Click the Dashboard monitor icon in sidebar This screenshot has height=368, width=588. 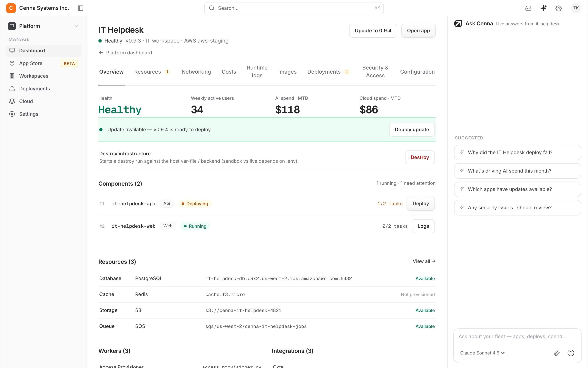click(12, 51)
